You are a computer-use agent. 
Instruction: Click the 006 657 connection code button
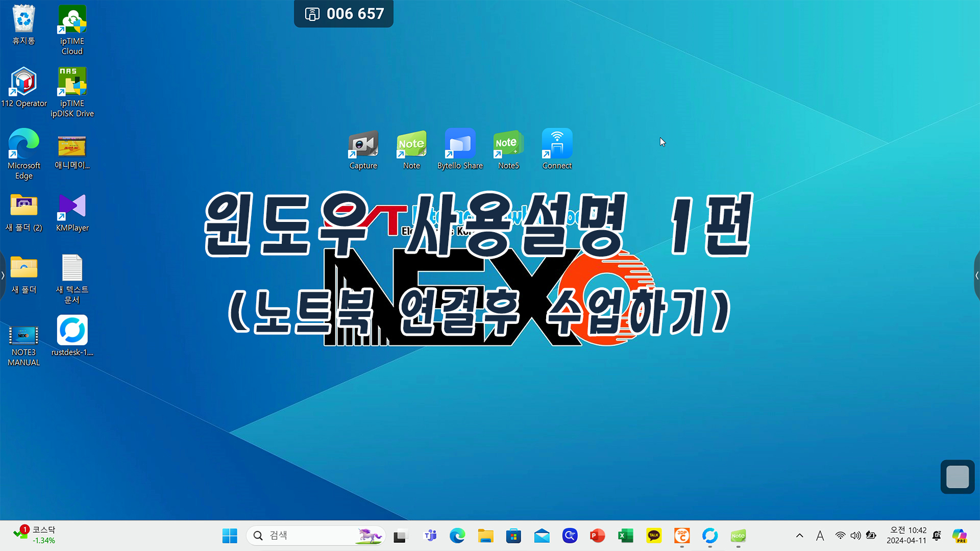pyautogui.click(x=344, y=14)
